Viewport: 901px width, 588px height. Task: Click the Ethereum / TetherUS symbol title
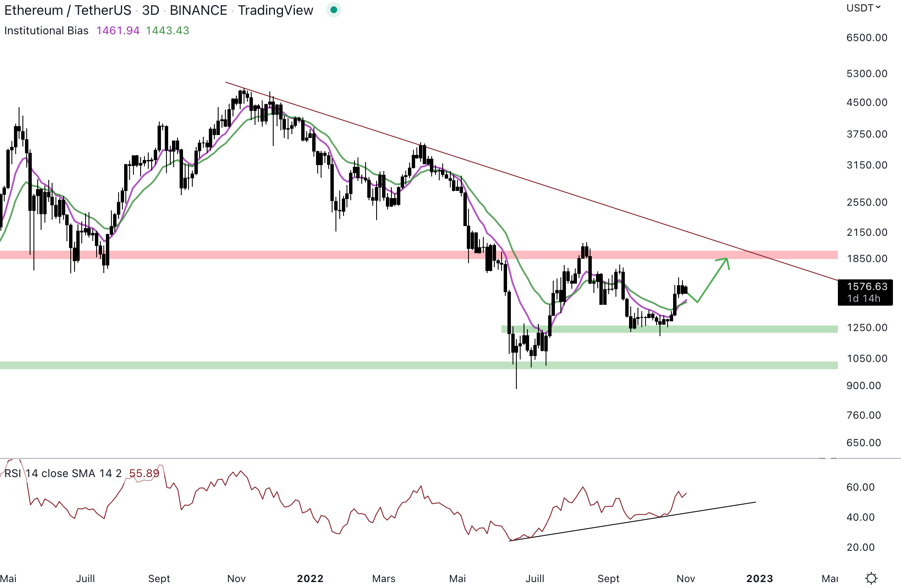tap(68, 10)
